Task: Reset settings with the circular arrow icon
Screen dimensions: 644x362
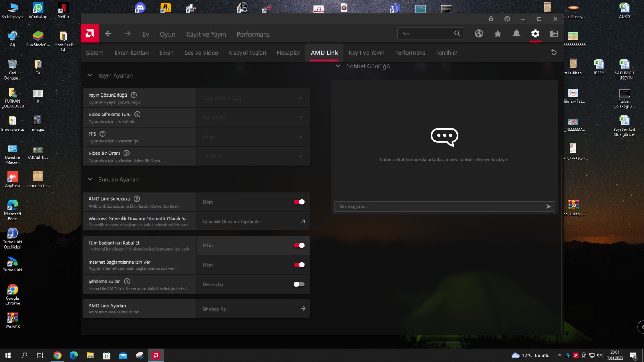Action: point(554,53)
